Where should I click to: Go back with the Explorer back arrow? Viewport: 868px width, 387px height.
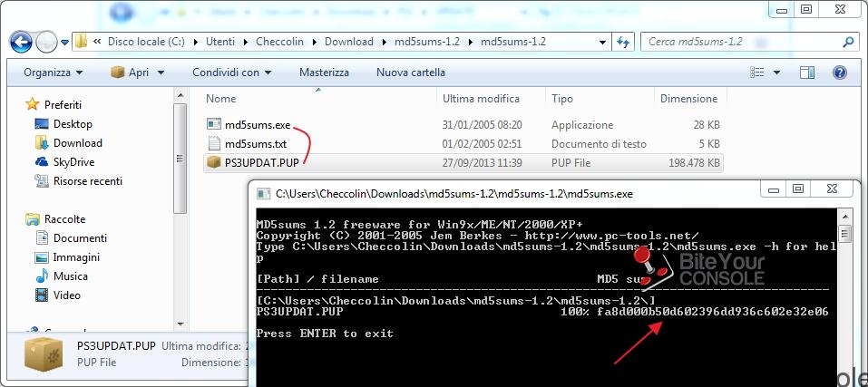click(21, 42)
